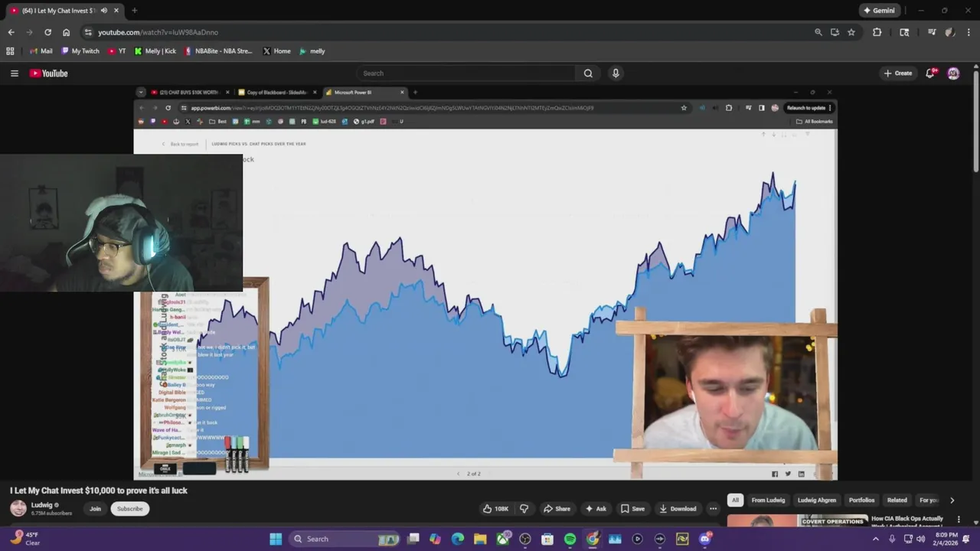This screenshot has height=551, width=980.
Task: Open the YT bookmark
Action: coord(117,51)
